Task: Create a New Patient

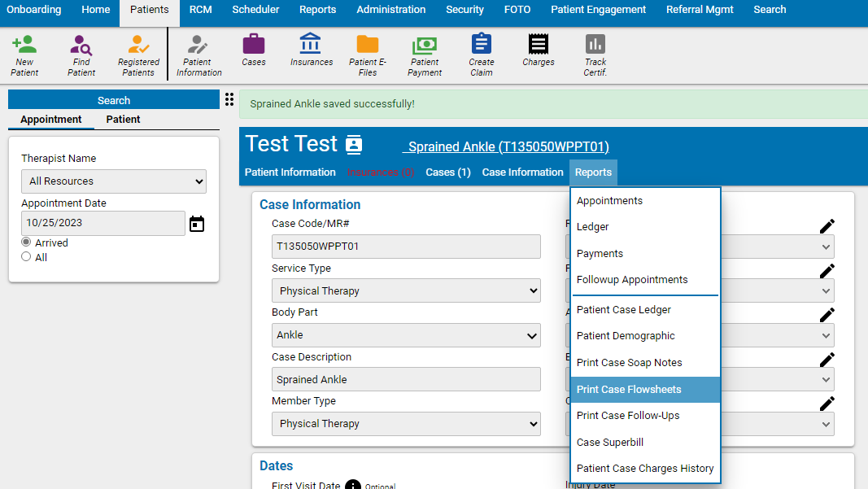Action: coord(24,55)
